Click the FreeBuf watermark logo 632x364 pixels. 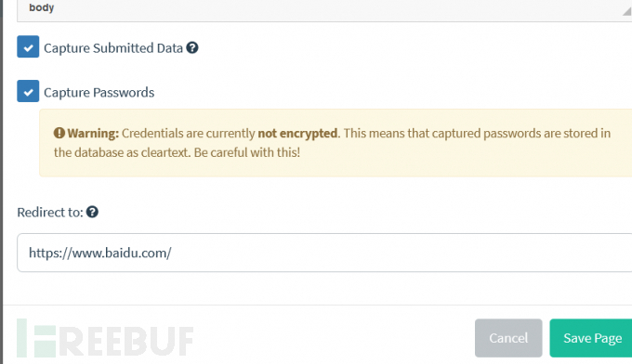pos(105,339)
